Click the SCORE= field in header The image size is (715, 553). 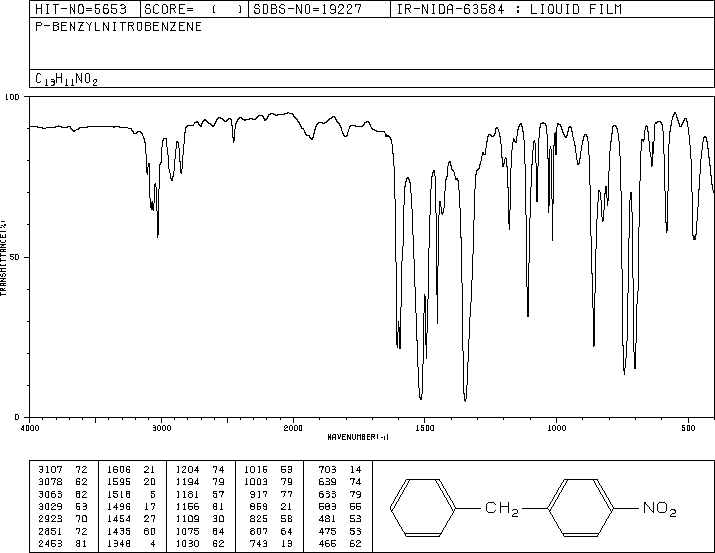[x=194, y=10]
